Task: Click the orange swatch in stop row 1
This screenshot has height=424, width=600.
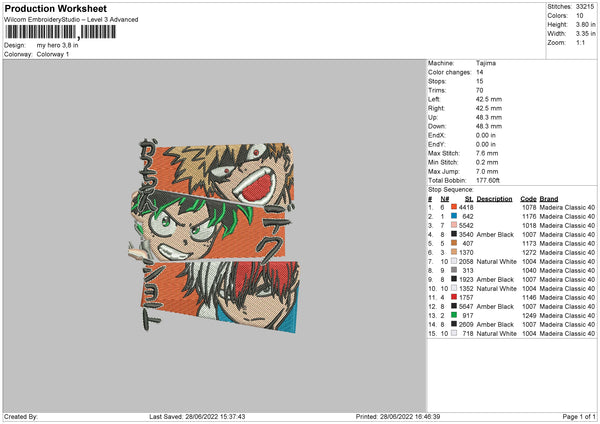Action: tap(454, 207)
